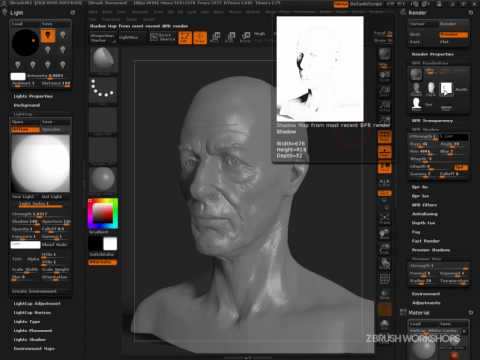The image size is (480, 360).
Task: Click Create Environment button
Action: pyautogui.click(x=34, y=291)
